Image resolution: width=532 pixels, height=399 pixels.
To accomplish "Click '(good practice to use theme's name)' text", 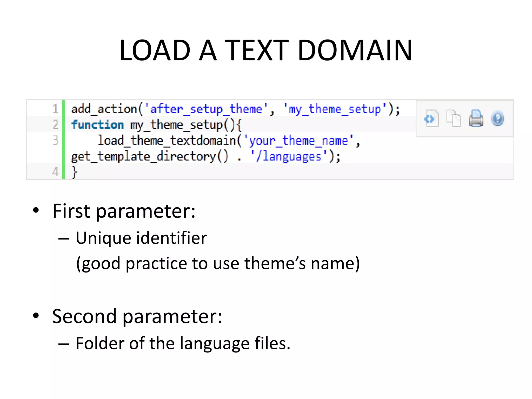I will tap(218, 263).
